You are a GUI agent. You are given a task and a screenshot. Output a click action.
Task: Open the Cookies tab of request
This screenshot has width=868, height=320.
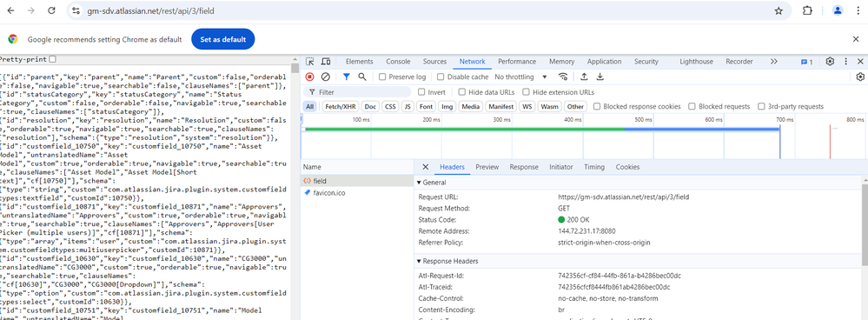pos(627,167)
